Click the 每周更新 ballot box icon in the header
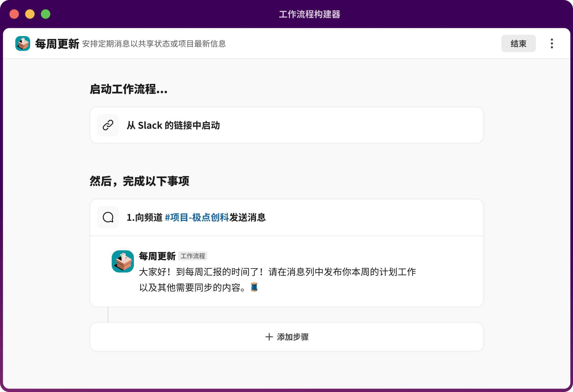The width and height of the screenshot is (573, 392). click(22, 43)
